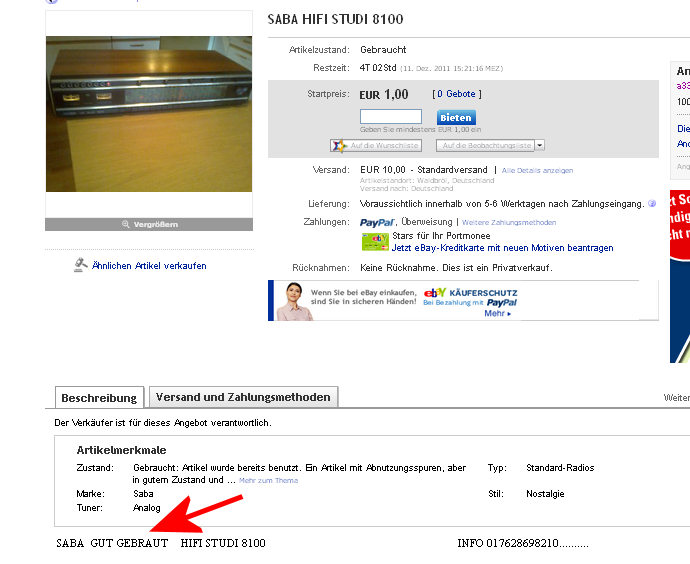Switch to the Beschreibung tab

[x=99, y=398]
